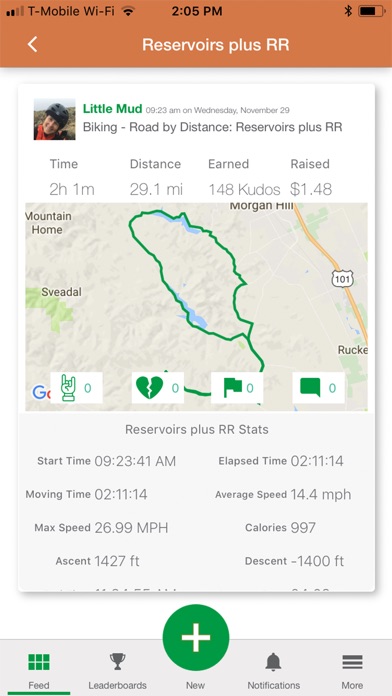The width and height of the screenshot is (392, 696).
Task: Open Leaderboards trophy icon
Action: click(118, 662)
